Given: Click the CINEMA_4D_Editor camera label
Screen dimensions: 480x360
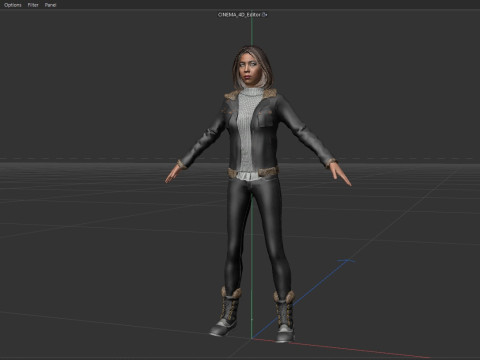Looking at the screenshot, I should (x=239, y=15).
